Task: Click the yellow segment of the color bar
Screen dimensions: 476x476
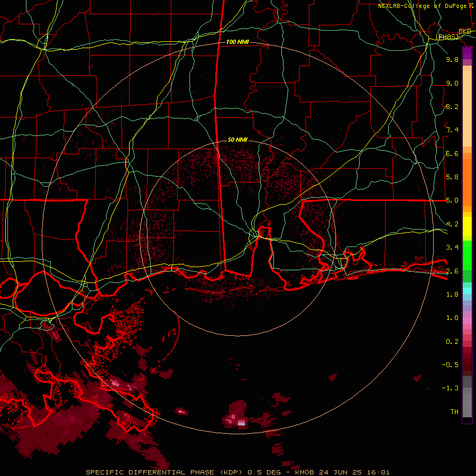Action: [x=467, y=226]
